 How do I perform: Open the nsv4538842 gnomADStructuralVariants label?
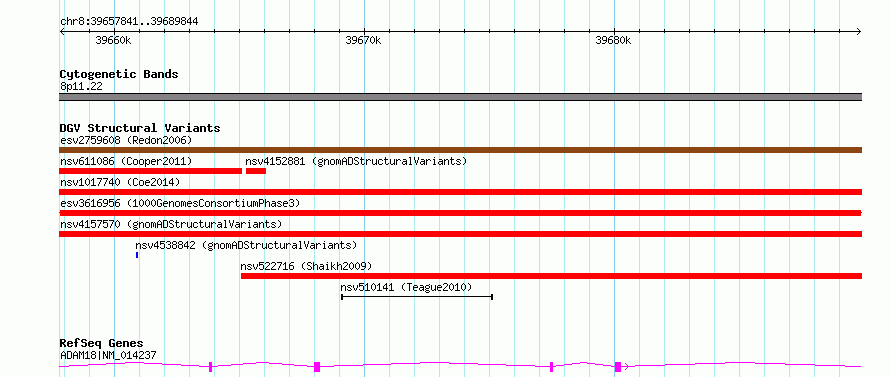246,245
